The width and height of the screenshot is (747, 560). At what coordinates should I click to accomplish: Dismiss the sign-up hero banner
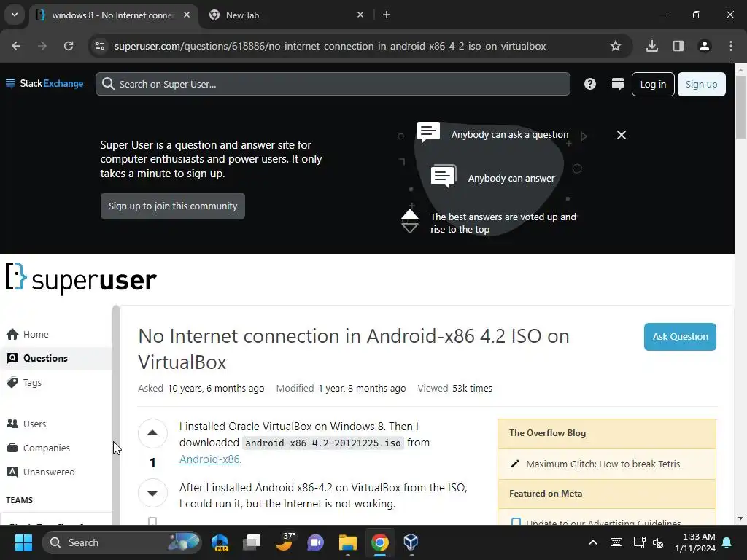coord(622,135)
